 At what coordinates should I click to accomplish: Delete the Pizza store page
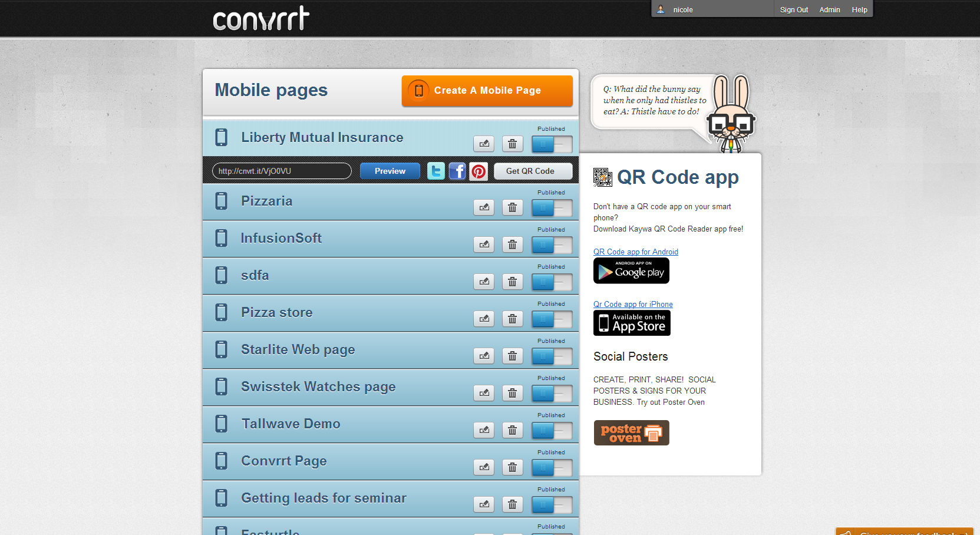[x=512, y=319]
